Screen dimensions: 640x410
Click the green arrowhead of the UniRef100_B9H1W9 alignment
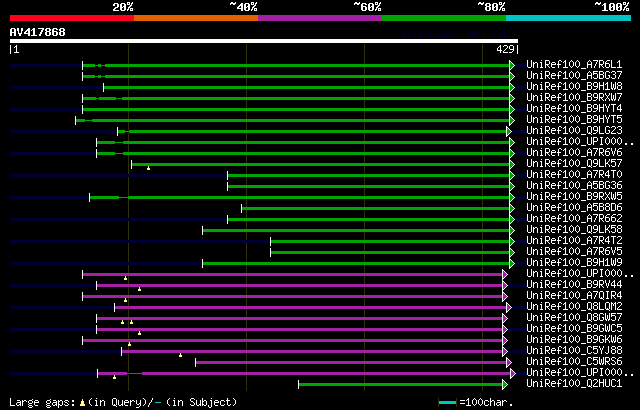click(x=512, y=264)
